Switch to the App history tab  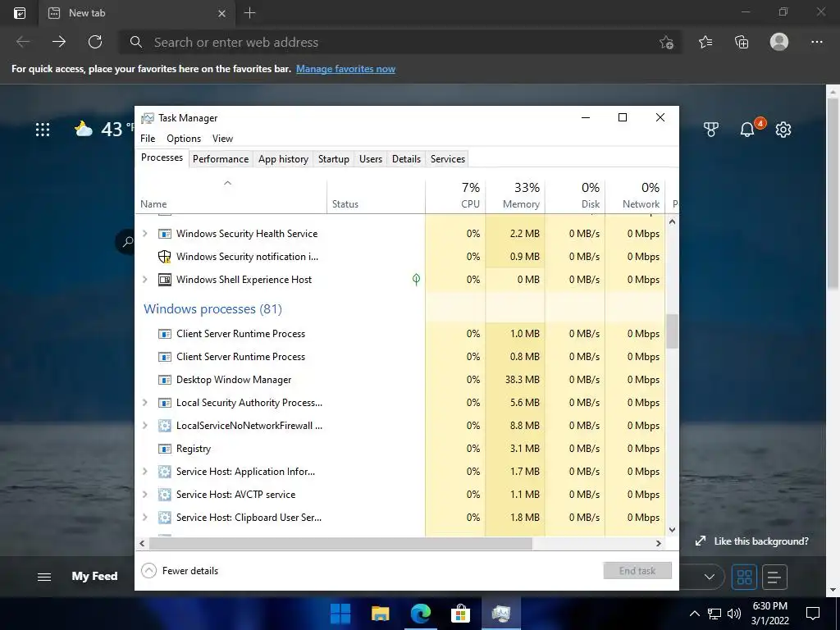click(283, 159)
